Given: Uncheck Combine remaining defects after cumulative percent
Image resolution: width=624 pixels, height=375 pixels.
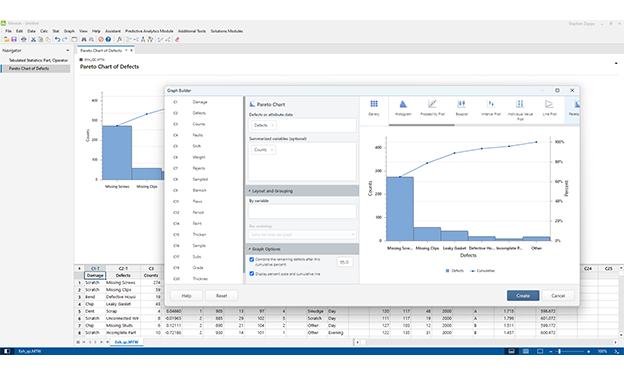Looking at the screenshot, I should 252,260.
